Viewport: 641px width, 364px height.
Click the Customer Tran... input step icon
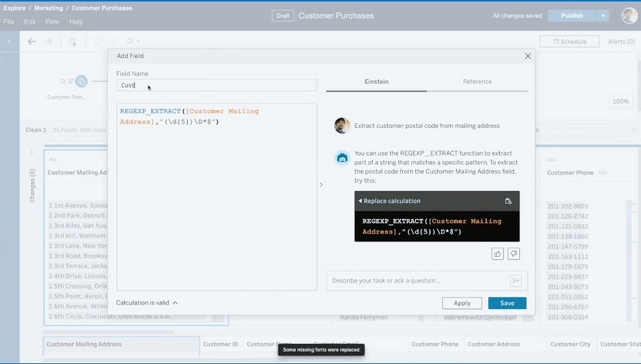coord(81,81)
